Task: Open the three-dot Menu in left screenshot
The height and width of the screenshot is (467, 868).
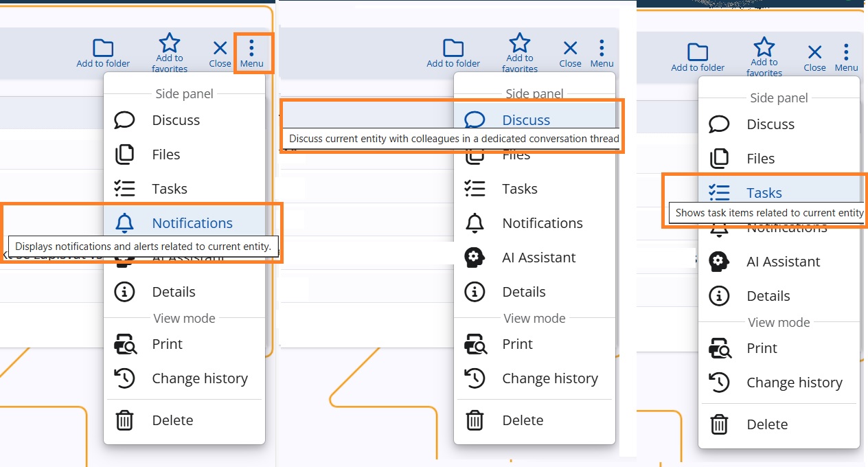Action: coord(252,52)
